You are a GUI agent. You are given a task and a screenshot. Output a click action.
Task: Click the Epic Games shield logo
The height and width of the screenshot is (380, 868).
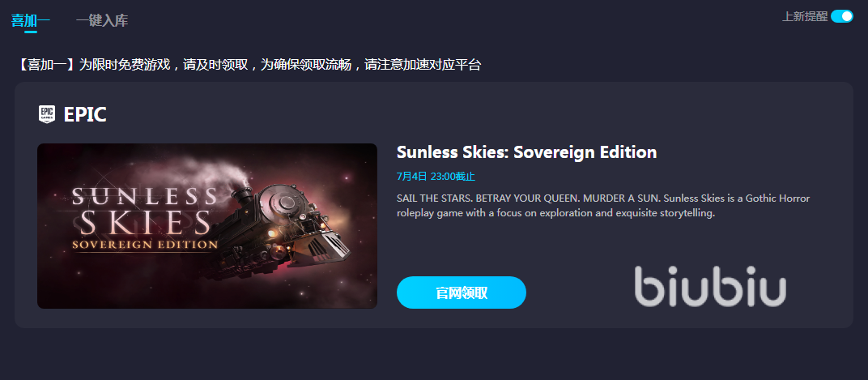coord(46,114)
